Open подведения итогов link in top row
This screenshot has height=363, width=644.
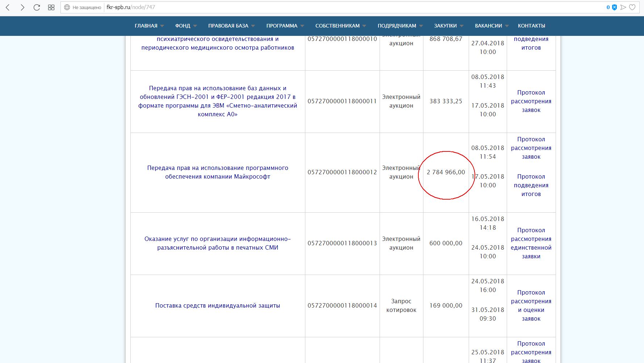(x=531, y=43)
